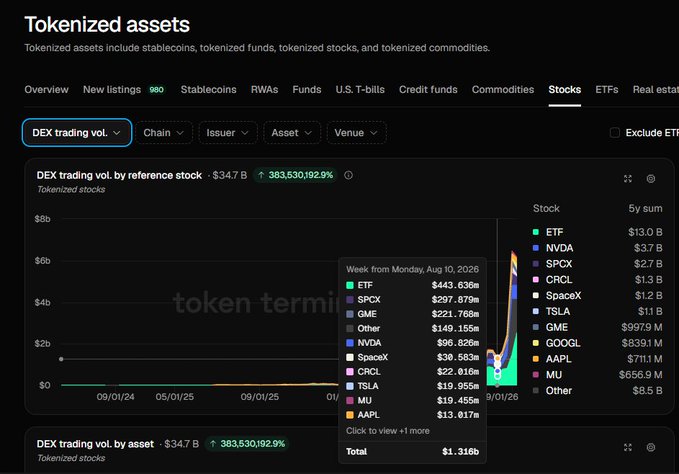Click 'Click to view +1 more' in tooltip

(388, 431)
